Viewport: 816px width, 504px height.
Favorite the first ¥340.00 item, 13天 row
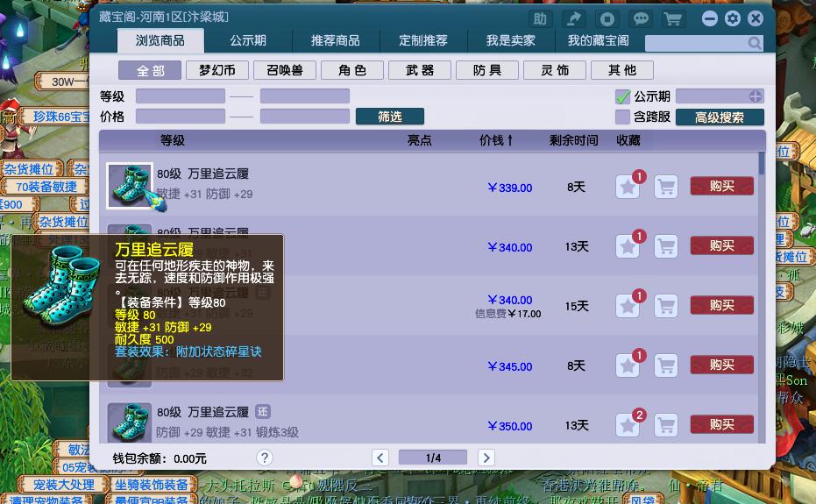click(628, 246)
